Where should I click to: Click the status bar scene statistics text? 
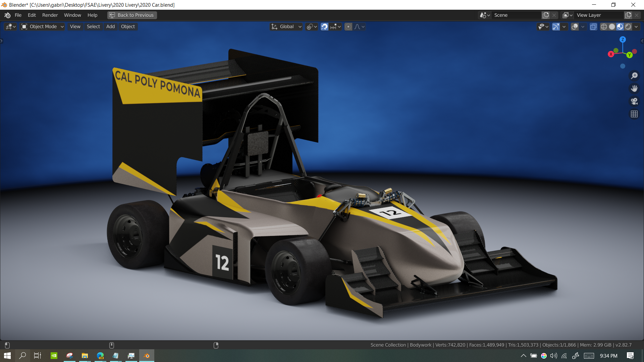click(501, 345)
